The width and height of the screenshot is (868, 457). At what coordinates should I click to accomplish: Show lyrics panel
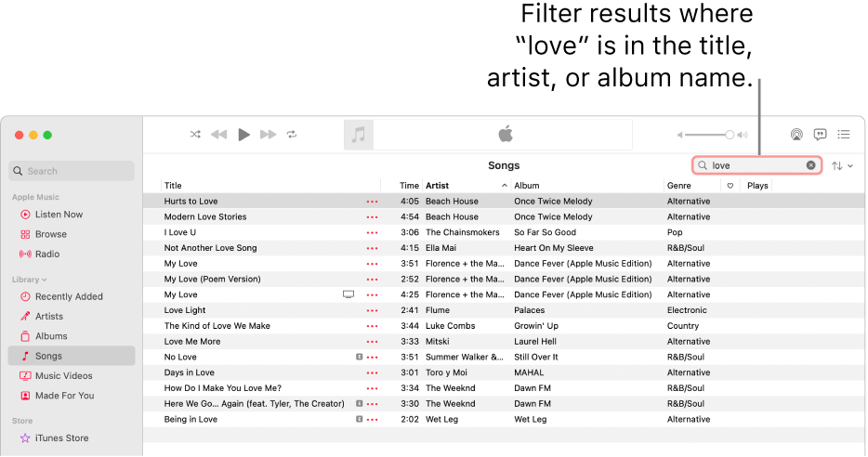pos(820,135)
